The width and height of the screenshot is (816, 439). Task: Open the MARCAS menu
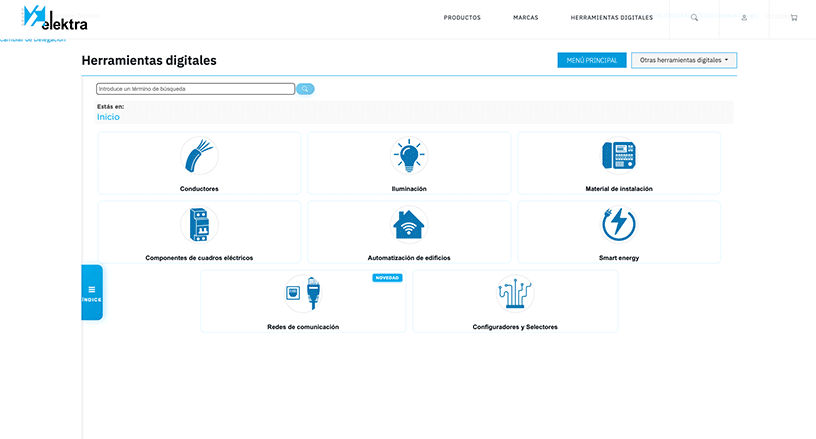click(x=525, y=18)
